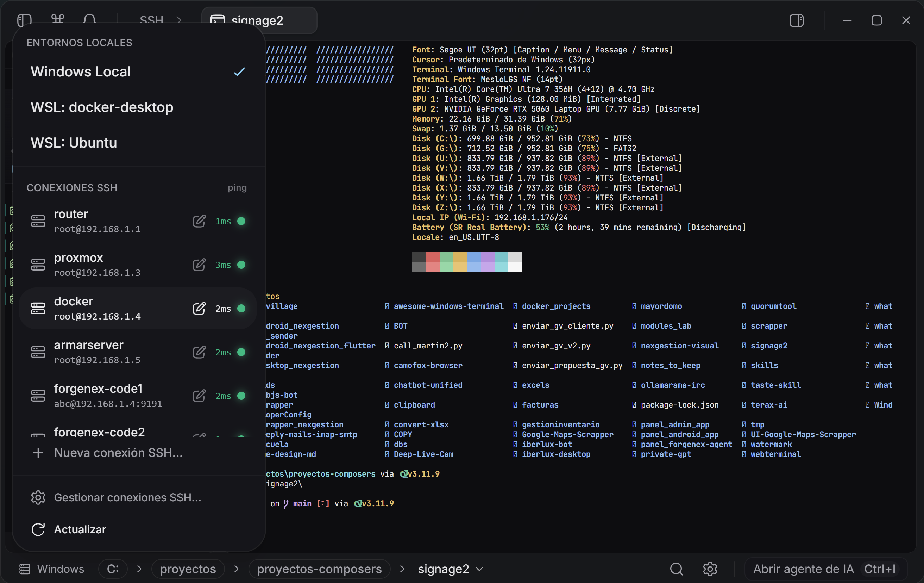Click the Windows label in bottom bar
The image size is (924, 583).
[x=61, y=569]
